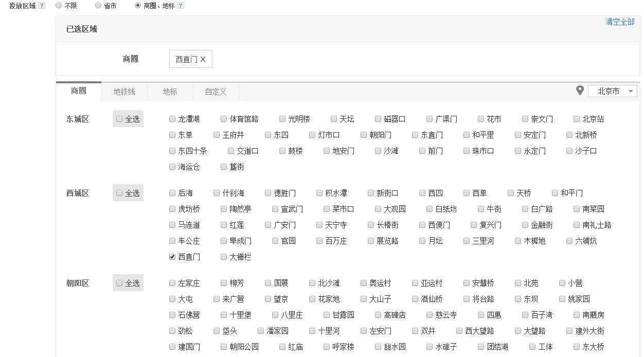Image resolution: width=644 pixels, height=357 pixels.
Task: Check the 簋街 checkbox
Action: pyautogui.click(x=224, y=167)
